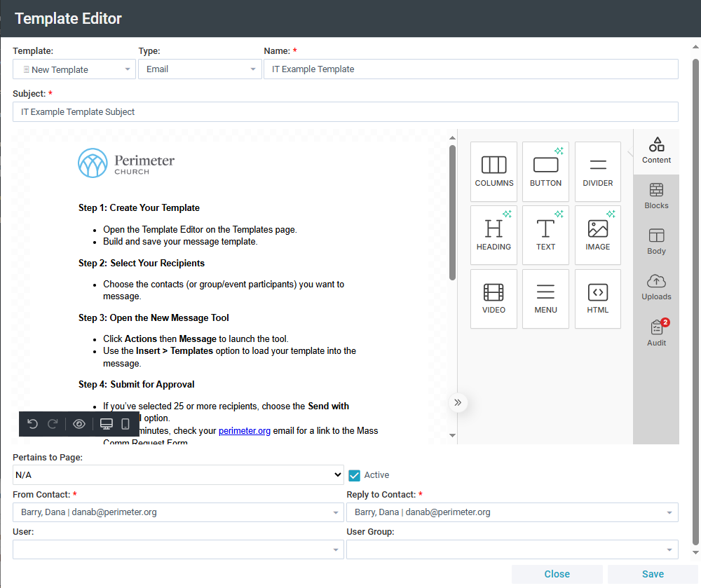The height and width of the screenshot is (588, 701).
Task: Insert an Image block
Action: tap(597, 235)
